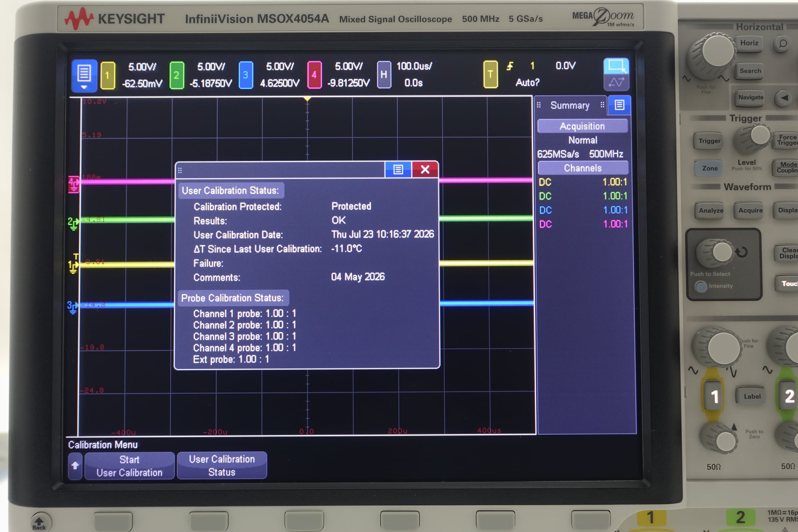The width and height of the screenshot is (798, 532).
Task: Tap channel 4 offset -9.81250V
Action: (x=349, y=83)
